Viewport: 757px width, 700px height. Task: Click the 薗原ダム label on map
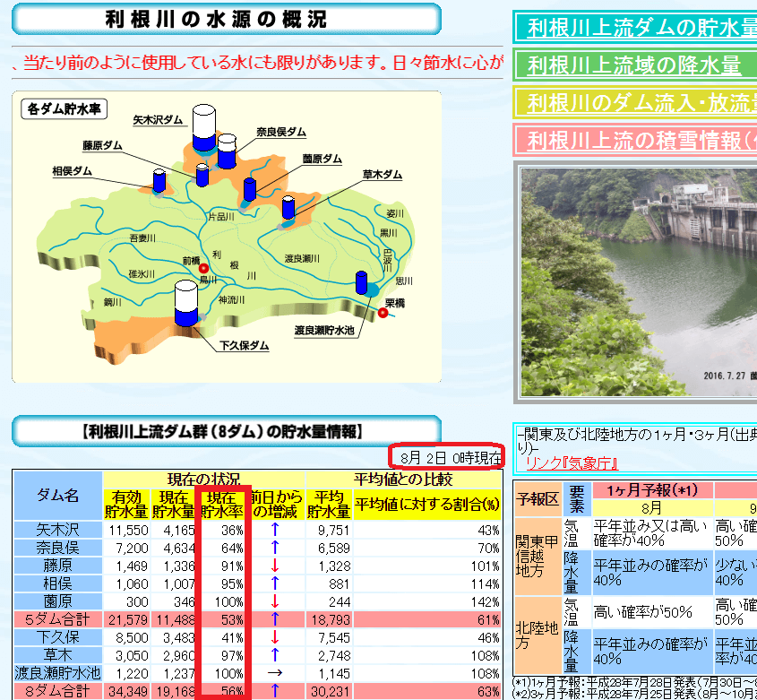tap(322, 159)
